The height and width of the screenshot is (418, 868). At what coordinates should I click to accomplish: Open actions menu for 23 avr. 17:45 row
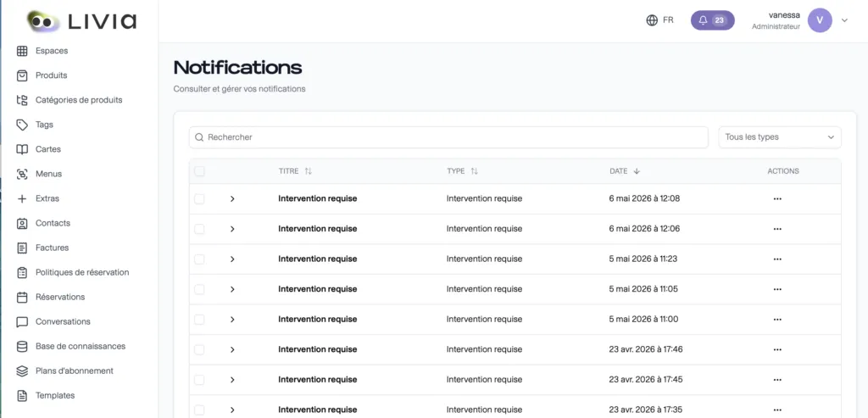[777, 380]
